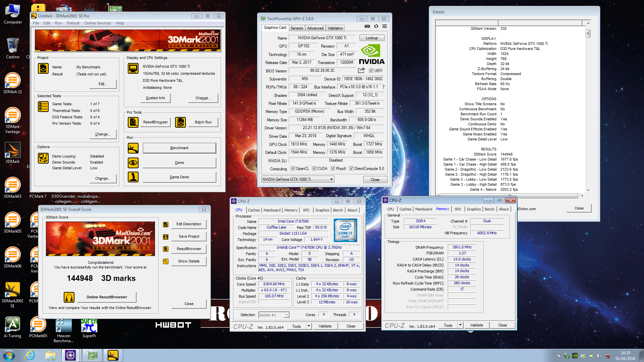Click the BIOS version share/export icon
The image size is (644, 362).
(x=361, y=70)
